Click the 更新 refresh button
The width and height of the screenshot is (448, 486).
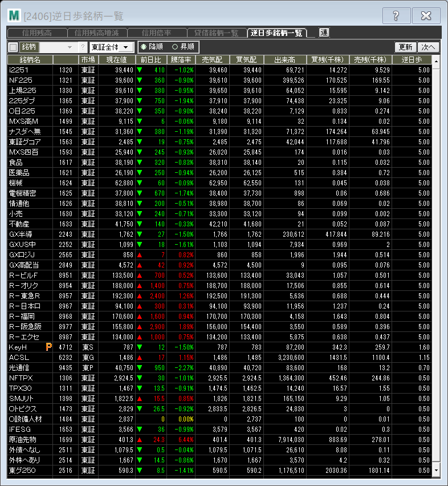tap(405, 47)
